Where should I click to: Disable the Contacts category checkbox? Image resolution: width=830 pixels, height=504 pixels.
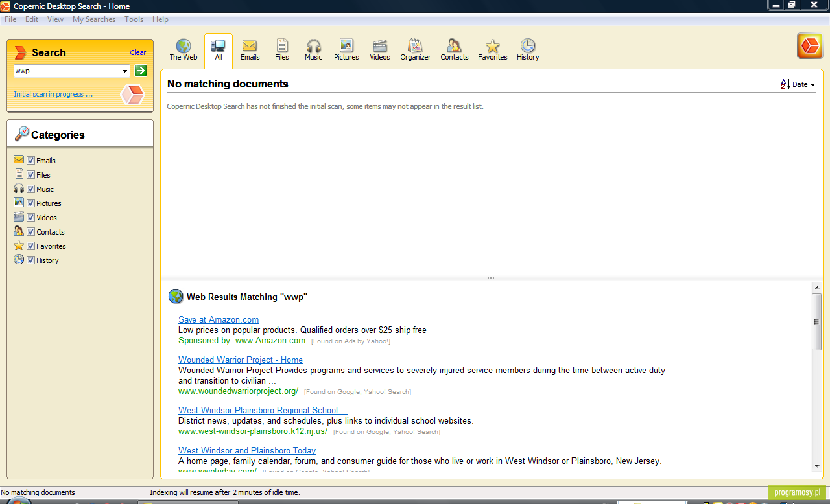(x=30, y=231)
